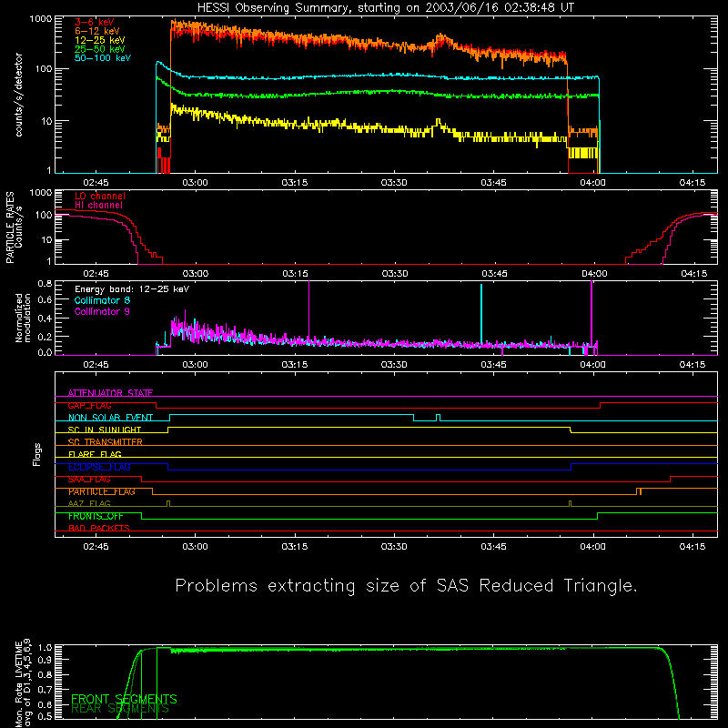Click the ATTENUATOR_STATE flag label
Screen dimensions: 728x728
[110, 393]
